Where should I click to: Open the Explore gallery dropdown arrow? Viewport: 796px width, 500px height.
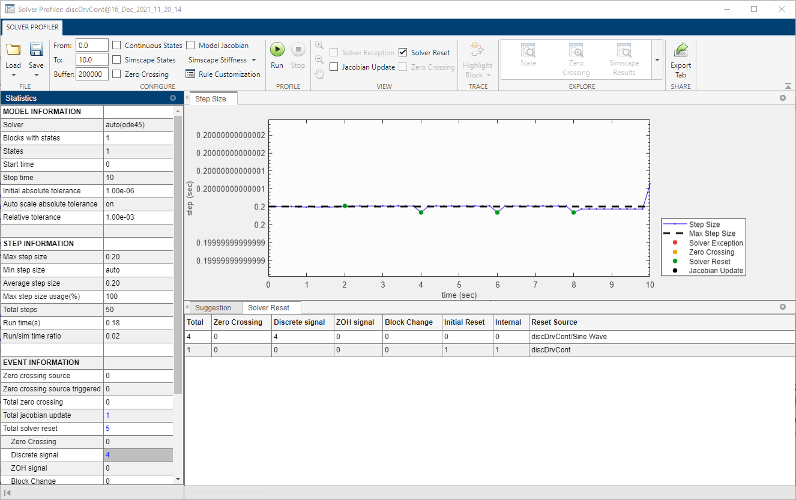[657, 60]
